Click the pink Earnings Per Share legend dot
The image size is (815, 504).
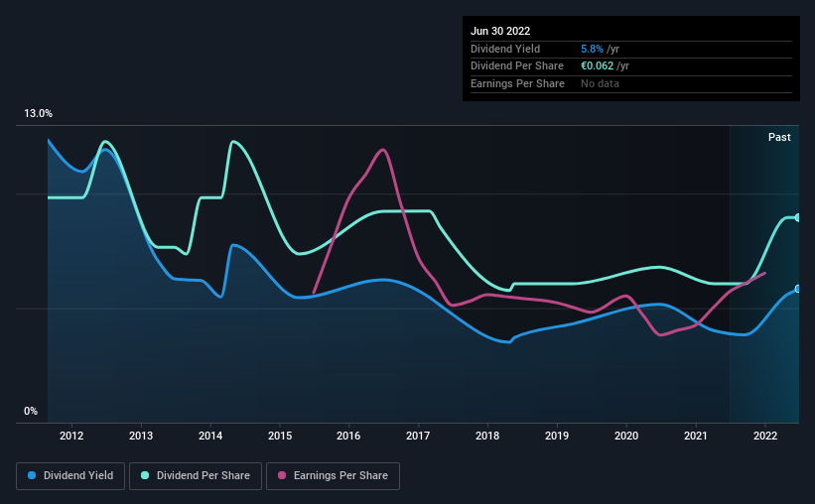click(x=282, y=475)
